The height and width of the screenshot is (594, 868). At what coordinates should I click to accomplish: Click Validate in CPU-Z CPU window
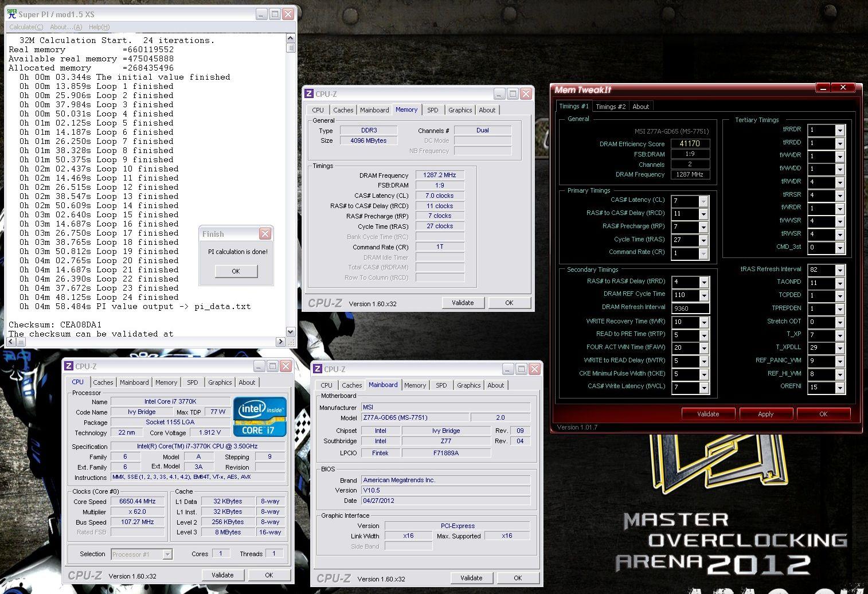222,575
